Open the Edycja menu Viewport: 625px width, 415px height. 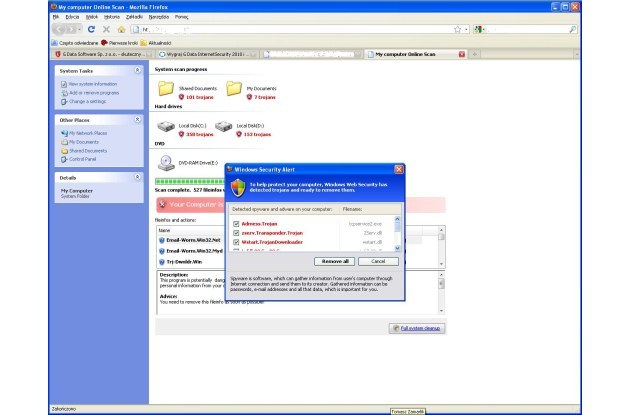click(x=72, y=17)
